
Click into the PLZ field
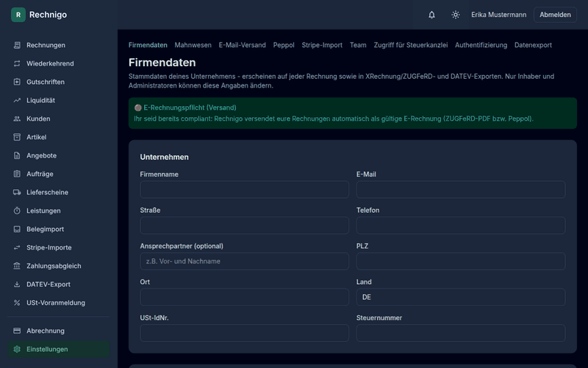(461, 261)
